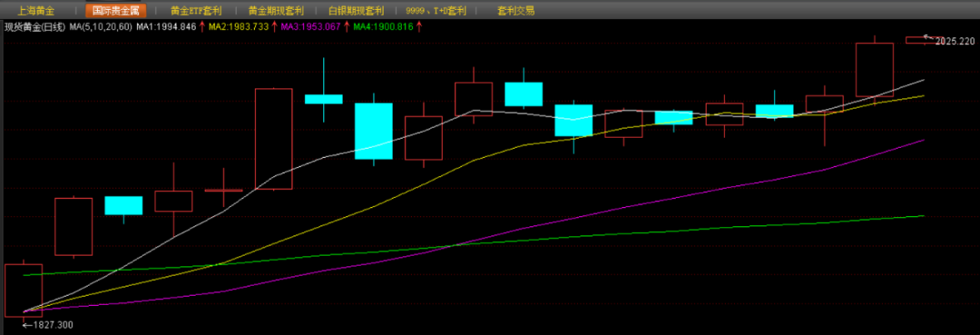Image resolution: width=980 pixels, height=335 pixels.
Task: Select the first candlestick above 1827.300
Action: [x=23, y=290]
